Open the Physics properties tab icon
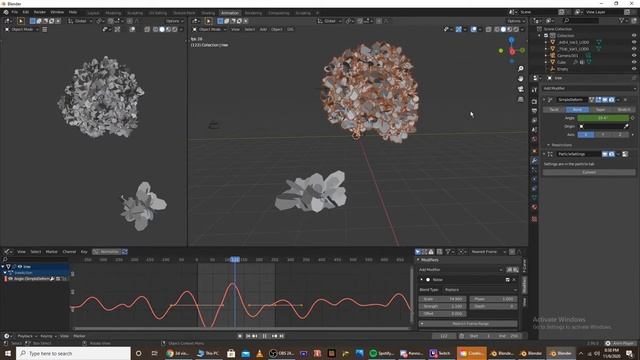The width and height of the screenshot is (640, 360). pyautogui.click(x=534, y=179)
